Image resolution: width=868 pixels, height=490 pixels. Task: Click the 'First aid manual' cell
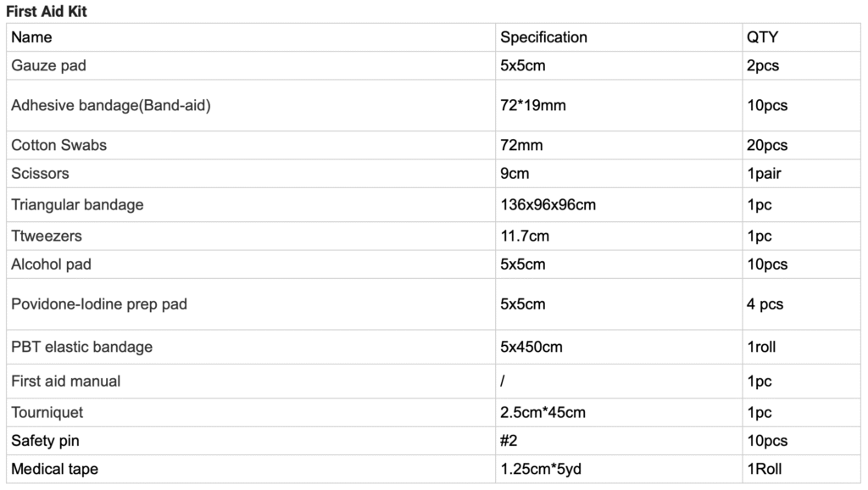tap(66, 381)
